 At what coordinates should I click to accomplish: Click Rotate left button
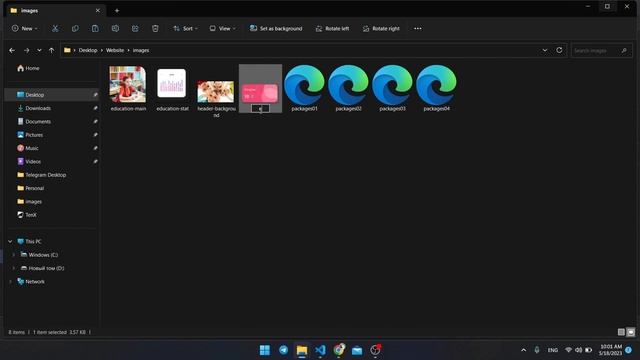point(332,29)
